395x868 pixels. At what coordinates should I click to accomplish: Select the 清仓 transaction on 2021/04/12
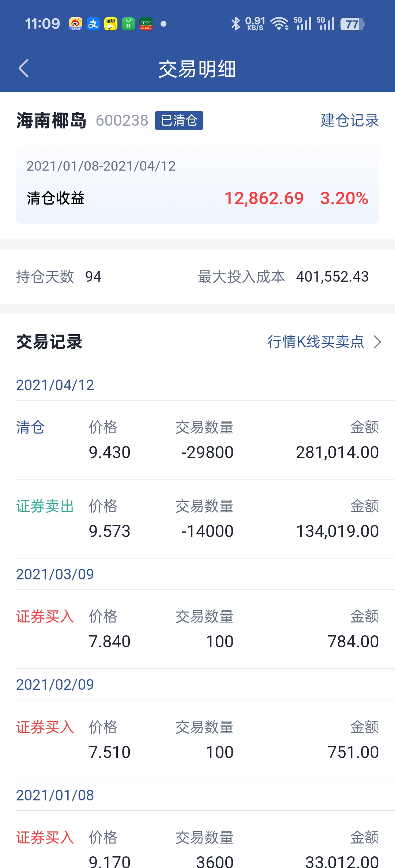tap(197, 440)
